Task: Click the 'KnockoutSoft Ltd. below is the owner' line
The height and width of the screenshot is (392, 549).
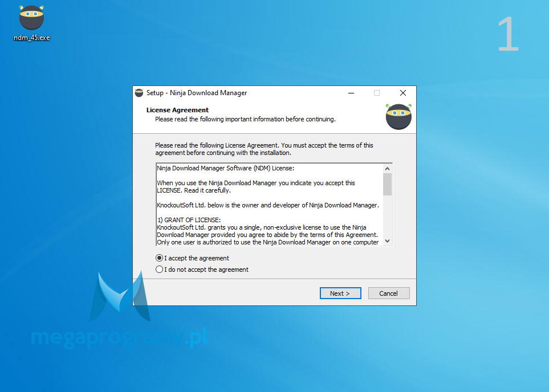Action: (268, 206)
